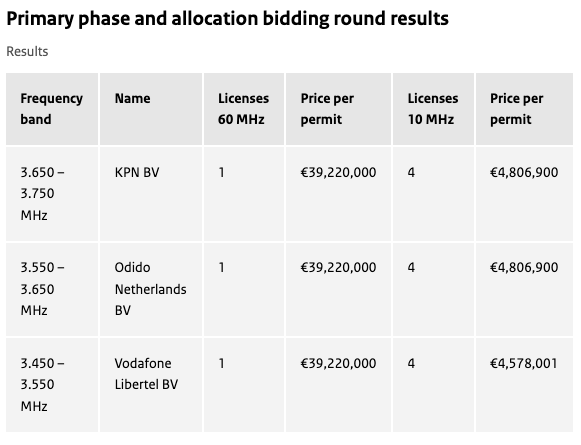Click the Results caption above the table
This screenshot has width=581, height=445.
[x=27, y=52]
